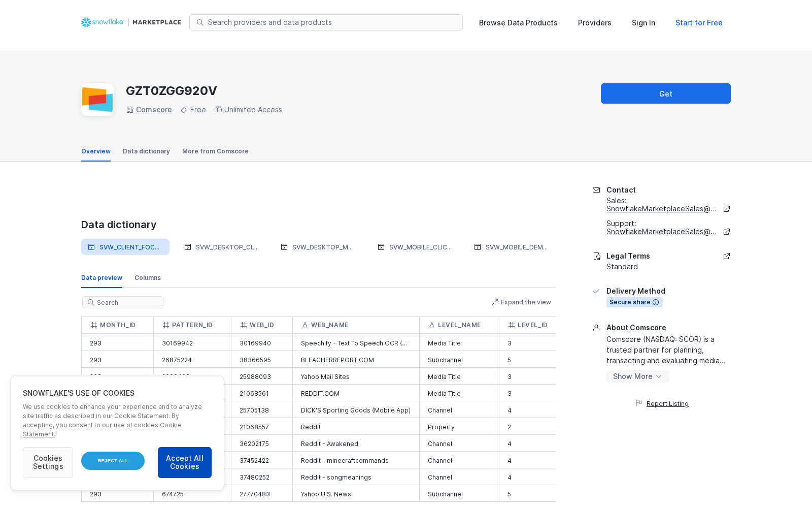The width and height of the screenshot is (812, 508).
Task: Open the Cookies Settings button
Action: (x=48, y=462)
